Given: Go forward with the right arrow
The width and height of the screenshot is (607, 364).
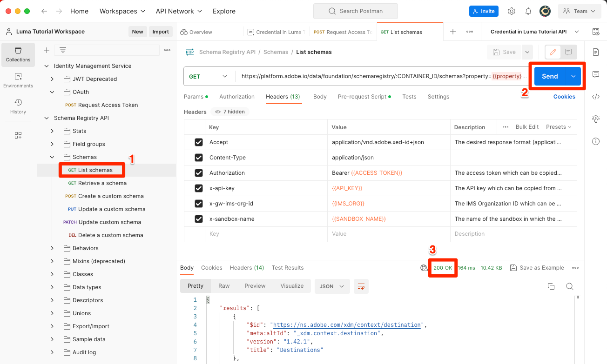Looking at the screenshot, I should tap(59, 11).
